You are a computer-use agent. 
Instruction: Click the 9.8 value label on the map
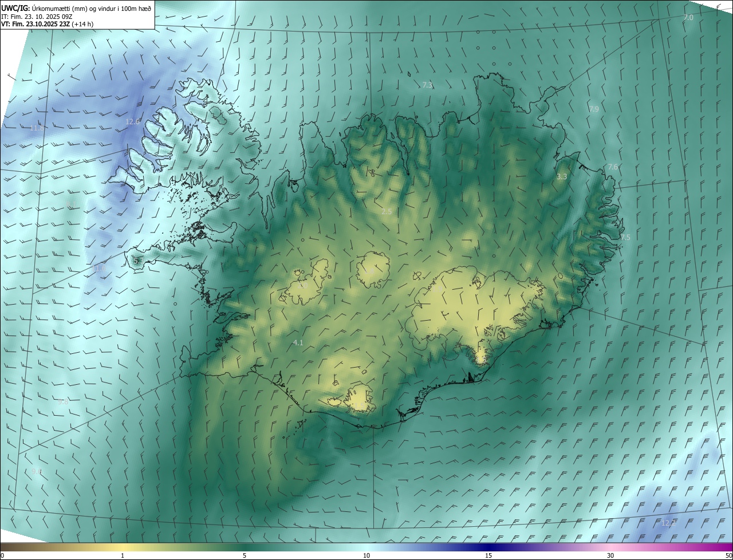click(63, 402)
